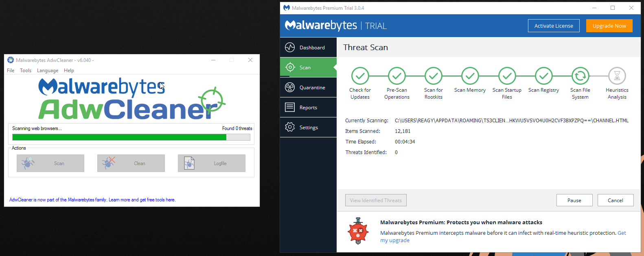This screenshot has height=256, width=644.
Task: Close the AdwCleaner window
Action: (x=250, y=60)
